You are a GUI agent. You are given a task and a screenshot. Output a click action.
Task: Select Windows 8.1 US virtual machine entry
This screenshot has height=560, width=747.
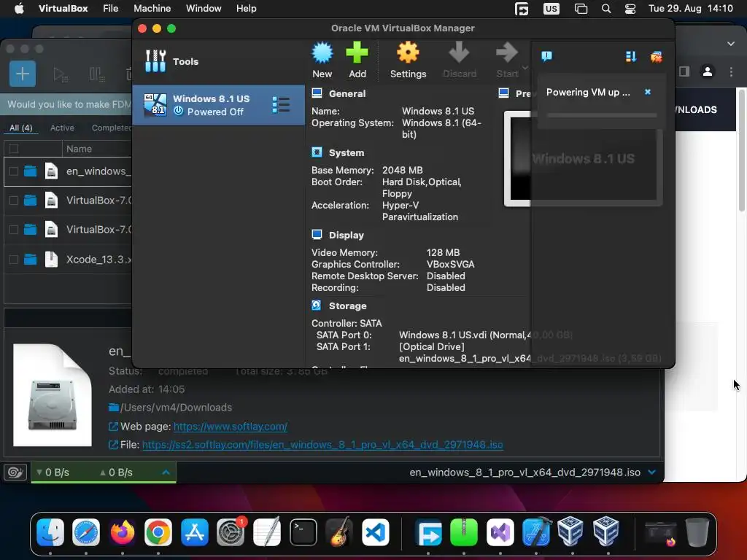218,105
